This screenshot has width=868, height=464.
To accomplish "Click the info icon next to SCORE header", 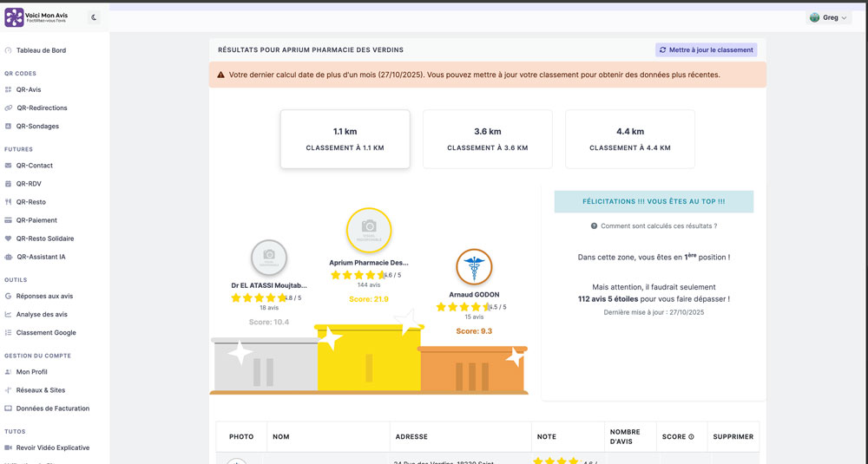I will [x=690, y=437].
